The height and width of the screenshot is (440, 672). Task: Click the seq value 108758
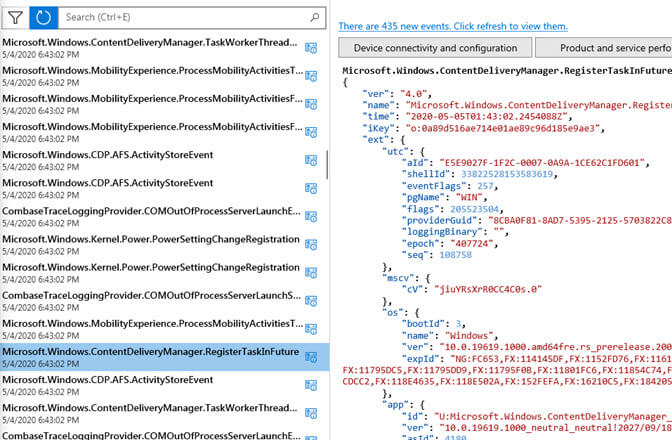point(455,255)
